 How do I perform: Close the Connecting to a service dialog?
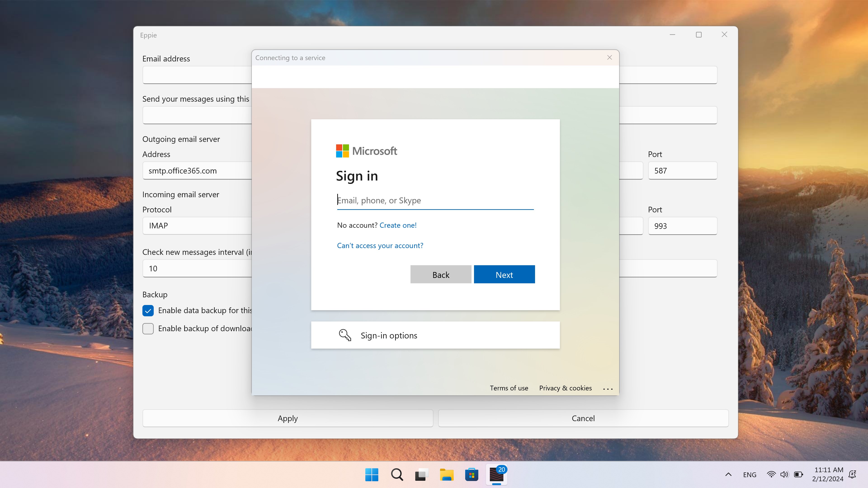click(610, 58)
